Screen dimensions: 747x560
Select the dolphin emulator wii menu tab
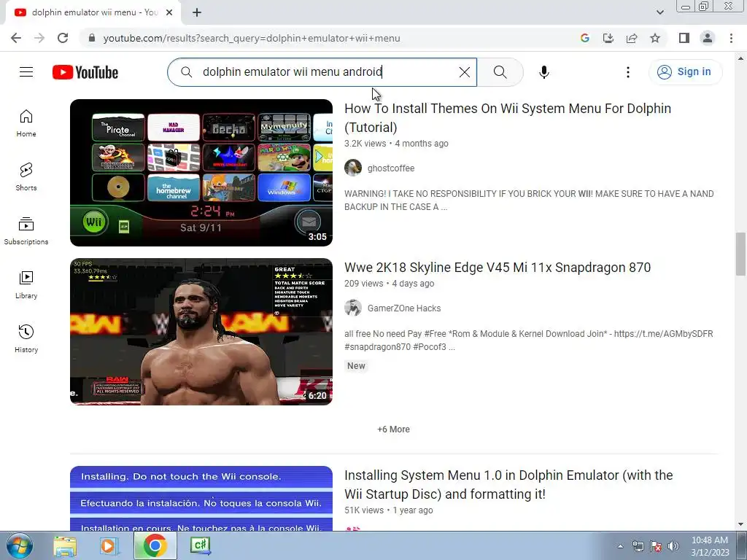coord(94,12)
